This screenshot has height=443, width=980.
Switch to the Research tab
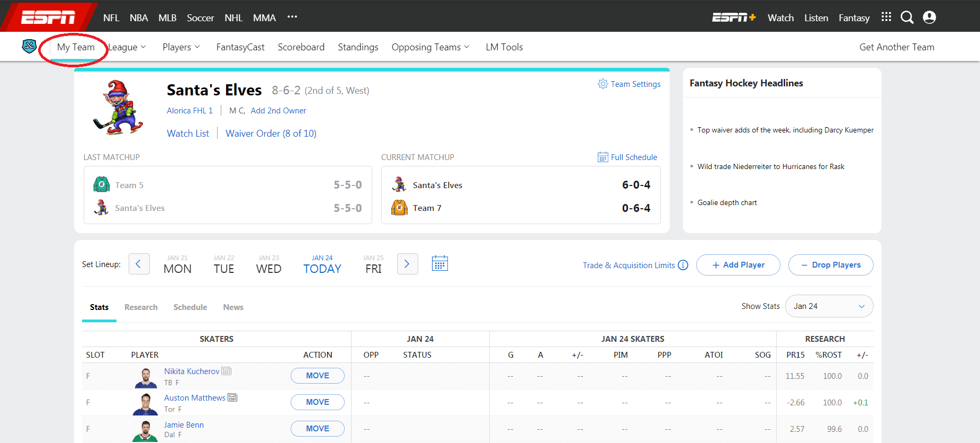click(x=141, y=307)
